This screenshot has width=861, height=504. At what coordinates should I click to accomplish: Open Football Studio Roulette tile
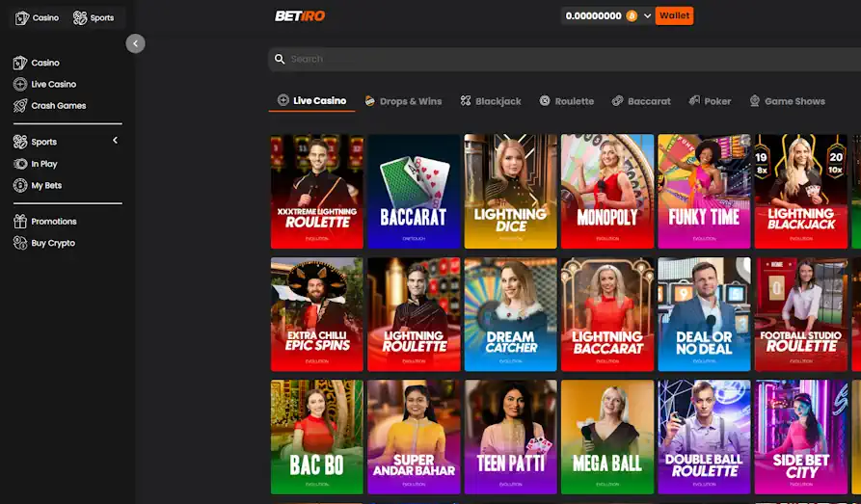(801, 314)
